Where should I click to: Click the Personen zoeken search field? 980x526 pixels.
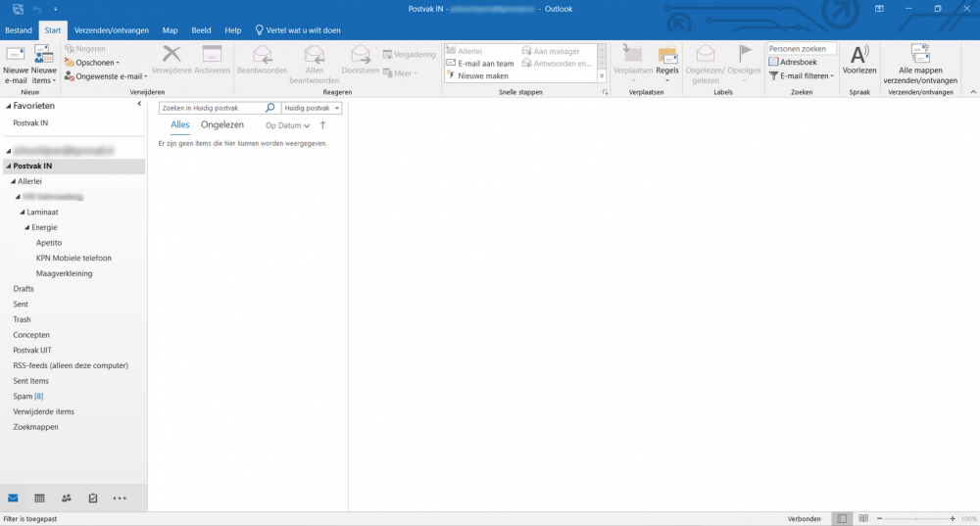click(802, 48)
